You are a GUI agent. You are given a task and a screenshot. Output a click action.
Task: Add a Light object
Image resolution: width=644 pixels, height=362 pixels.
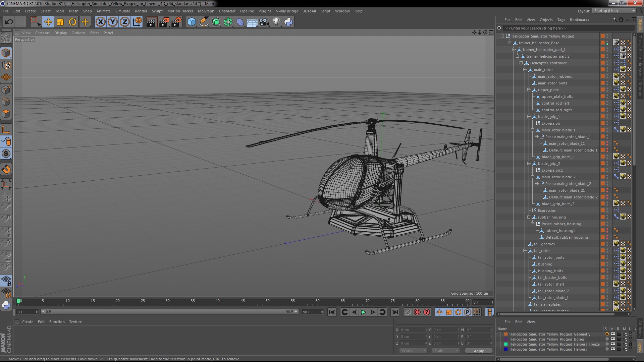pyautogui.click(x=276, y=22)
